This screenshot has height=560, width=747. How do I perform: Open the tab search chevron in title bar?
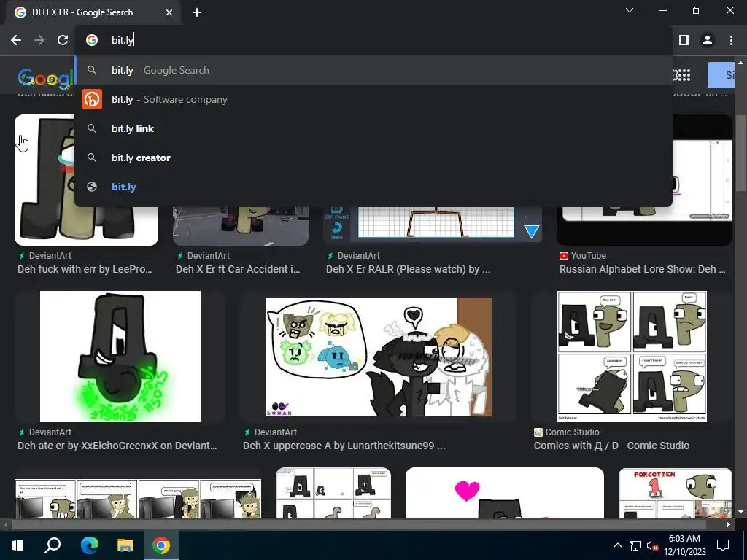click(x=630, y=10)
